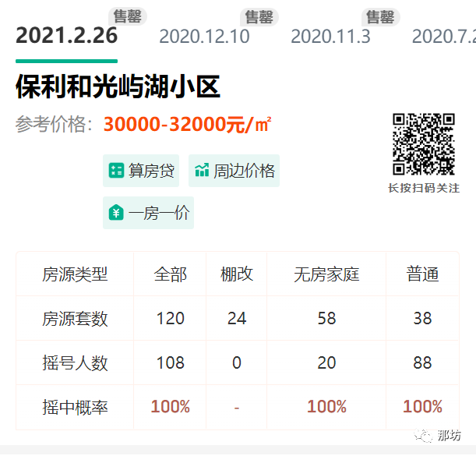
Task: Click the value 108 in 摇号人数 row
Action: [170, 362]
